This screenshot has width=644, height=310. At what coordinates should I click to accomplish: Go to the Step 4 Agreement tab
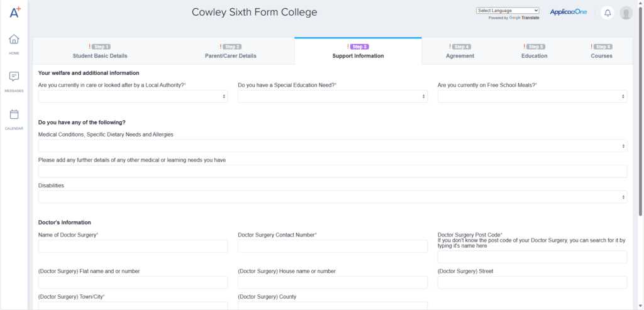(460, 51)
